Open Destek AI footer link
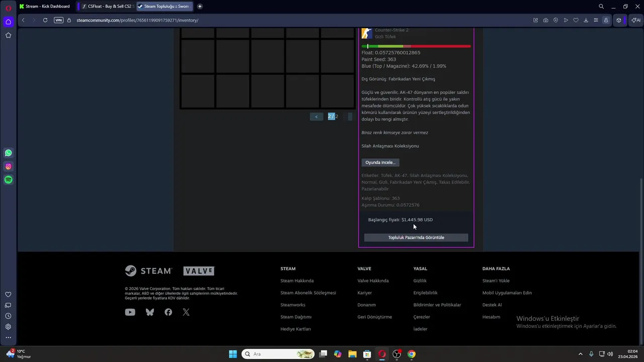 [492, 305]
